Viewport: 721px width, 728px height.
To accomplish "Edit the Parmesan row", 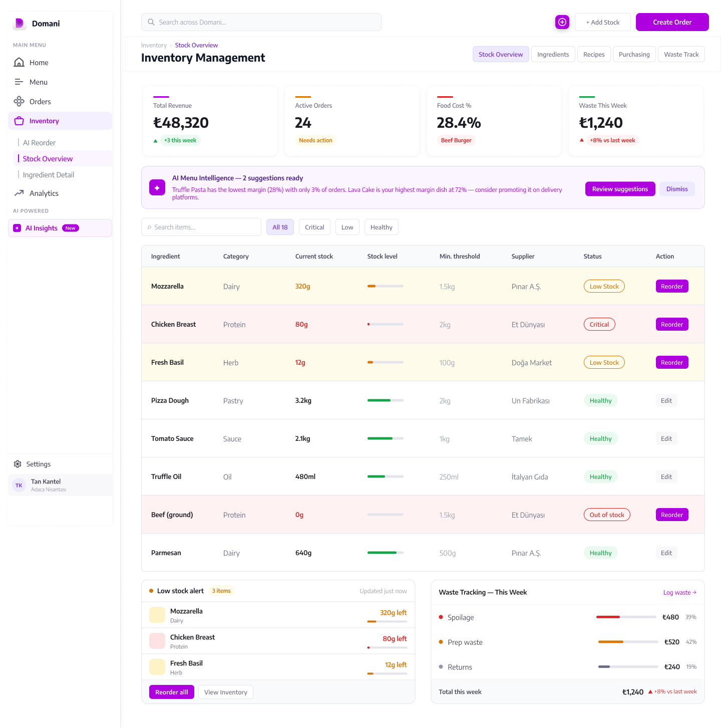I will click(666, 553).
